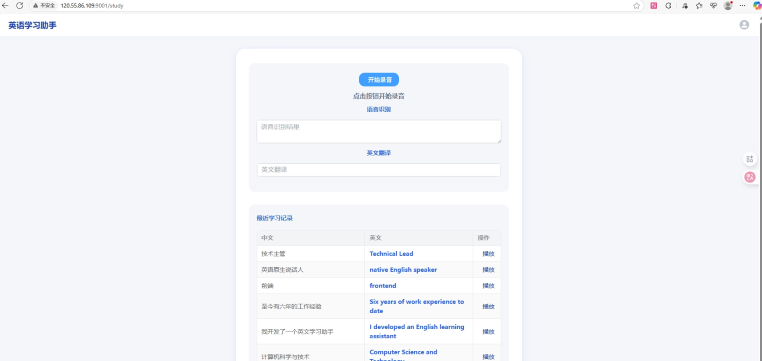This screenshot has width=762, height=361.
Task: Click the browser address bar URL
Action: point(92,6)
